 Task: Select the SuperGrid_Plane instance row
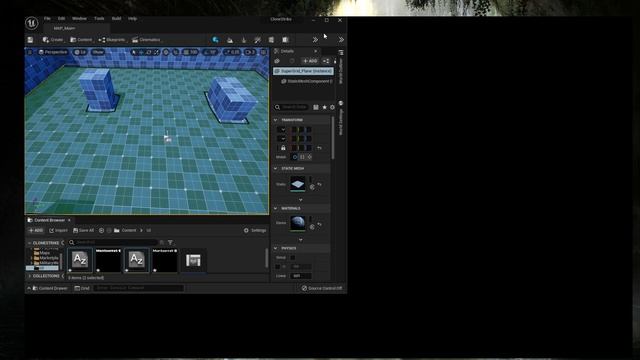[303, 71]
